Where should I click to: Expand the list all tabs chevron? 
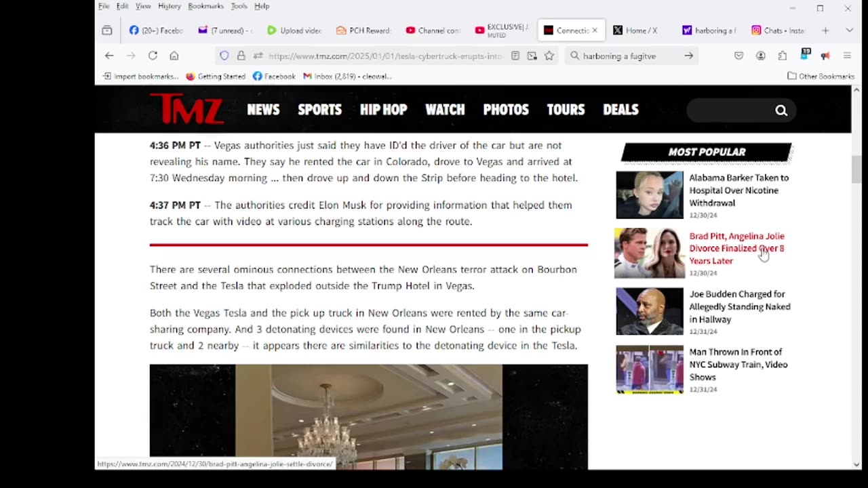click(849, 30)
